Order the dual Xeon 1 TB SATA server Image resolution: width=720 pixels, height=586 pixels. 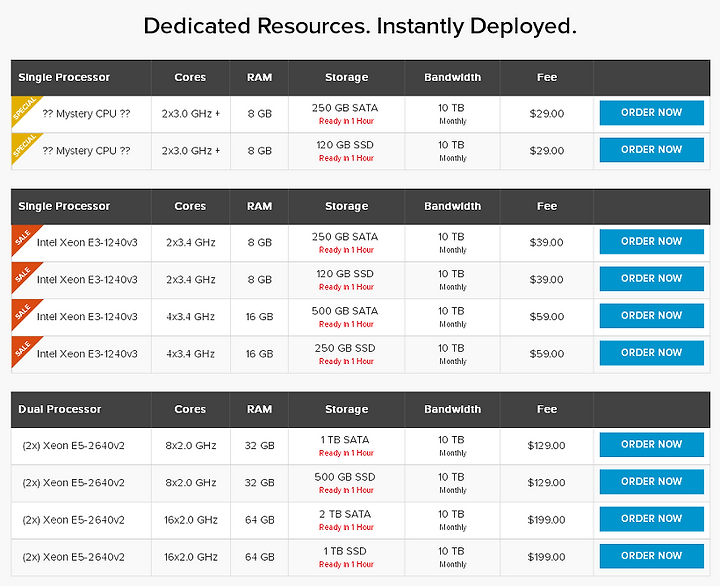652,445
